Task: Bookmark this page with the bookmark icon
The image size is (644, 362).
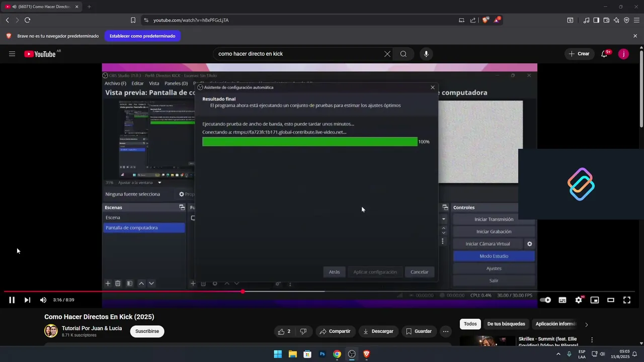Action: pos(133,20)
